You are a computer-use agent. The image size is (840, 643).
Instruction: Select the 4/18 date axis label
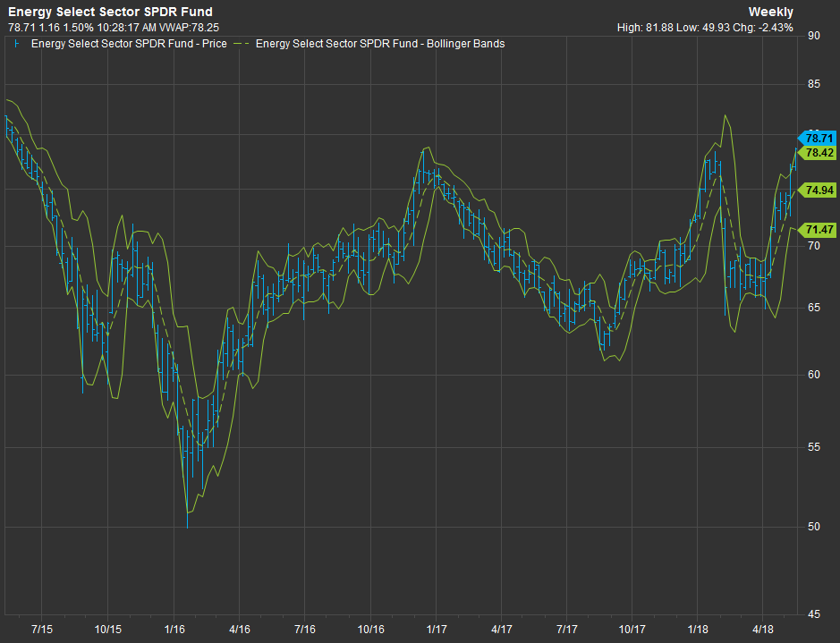tap(762, 630)
